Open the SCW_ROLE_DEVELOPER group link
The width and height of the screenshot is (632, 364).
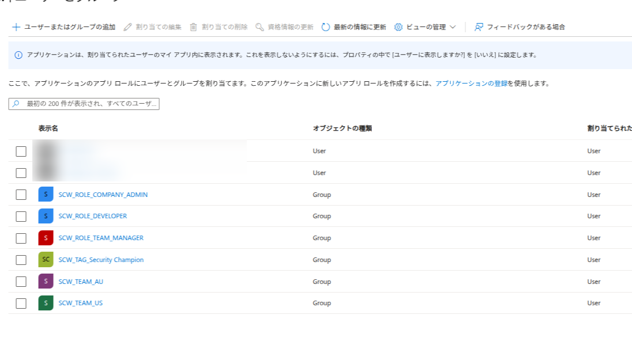point(93,217)
